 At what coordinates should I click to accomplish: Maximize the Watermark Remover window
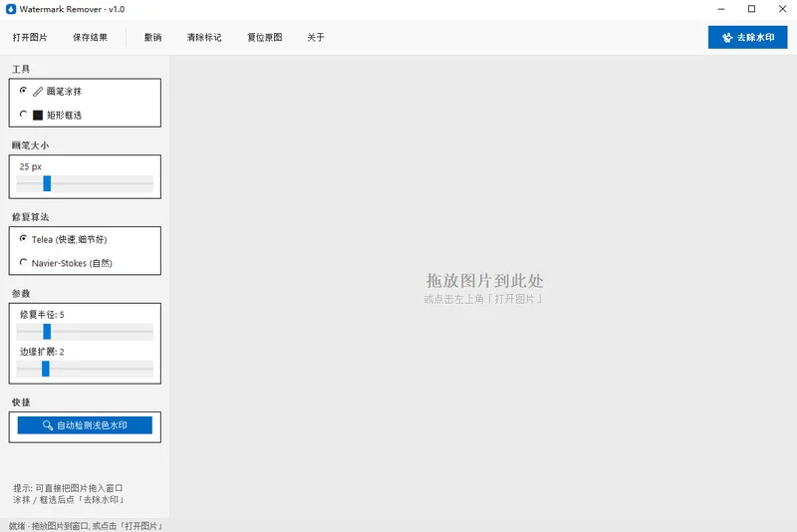coord(752,9)
